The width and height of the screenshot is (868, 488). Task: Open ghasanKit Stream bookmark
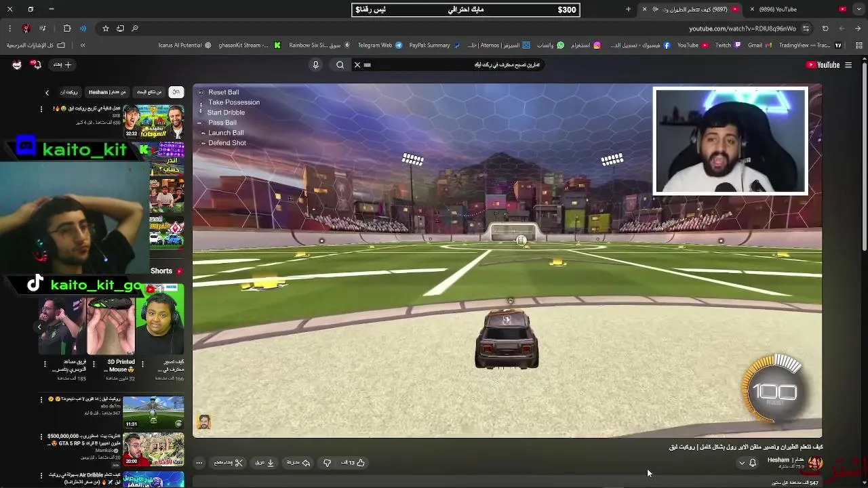(x=250, y=45)
